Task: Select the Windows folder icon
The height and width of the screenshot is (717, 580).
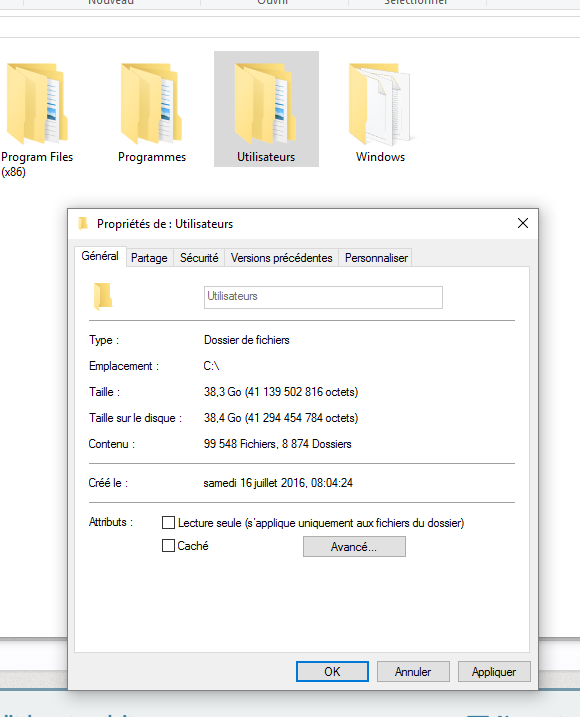Action: (380, 103)
